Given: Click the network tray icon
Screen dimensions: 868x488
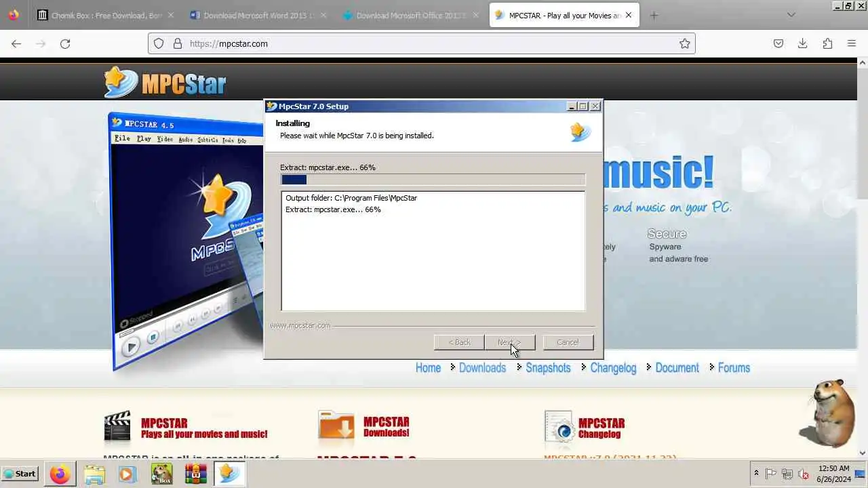Looking at the screenshot, I should pyautogui.click(x=787, y=474).
